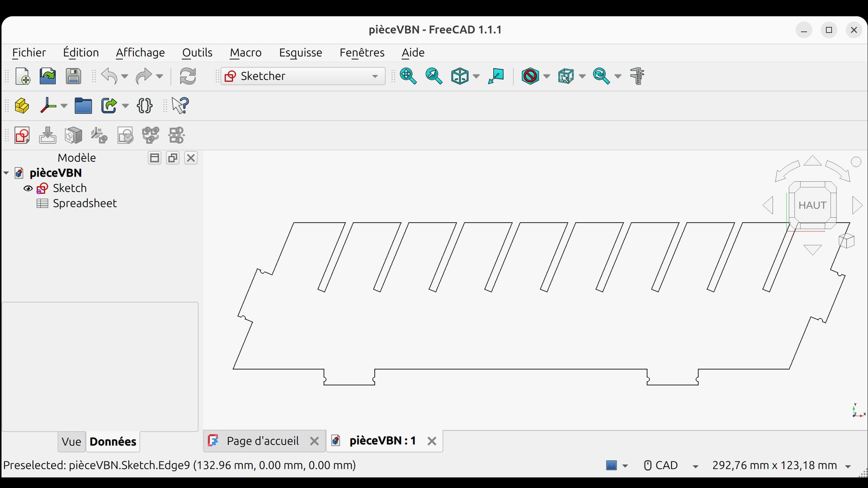
Task: Open the Outils menu
Action: tap(197, 52)
